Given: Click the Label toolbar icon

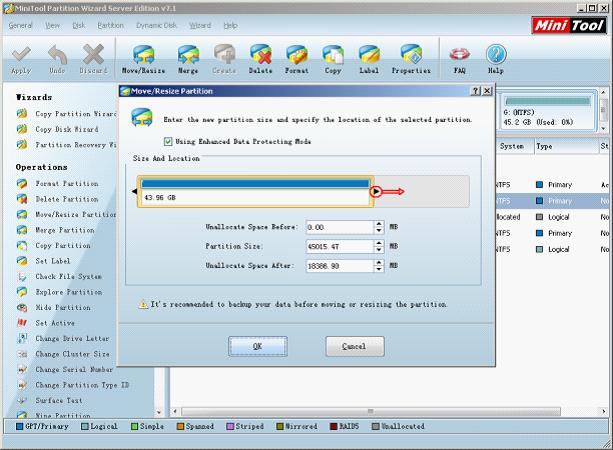Looking at the screenshot, I should tap(369, 60).
